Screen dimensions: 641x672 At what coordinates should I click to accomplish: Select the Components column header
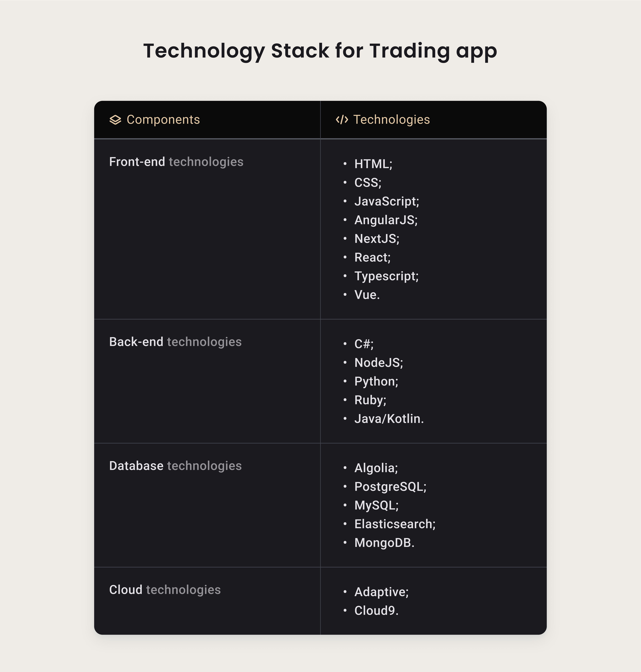[x=163, y=120]
